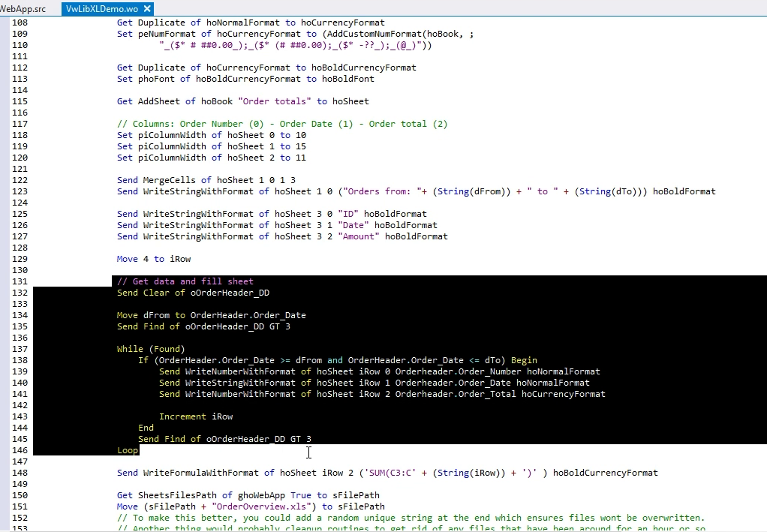Click the Columns comment on line 117
Image resolution: width=767 pixels, height=532 pixels.
click(282, 124)
